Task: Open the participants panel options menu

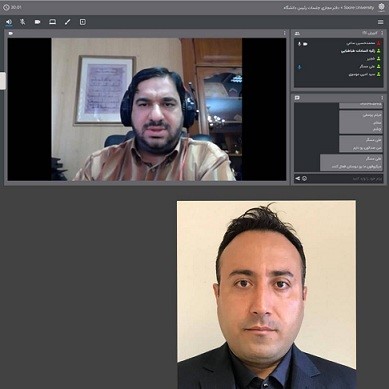Action: (382, 33)
